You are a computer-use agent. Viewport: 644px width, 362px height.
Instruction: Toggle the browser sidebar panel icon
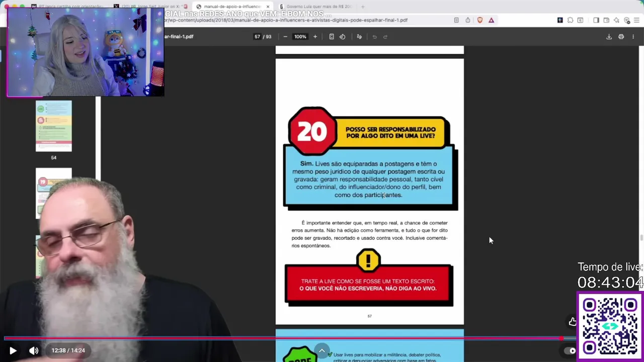coord(596,20)
